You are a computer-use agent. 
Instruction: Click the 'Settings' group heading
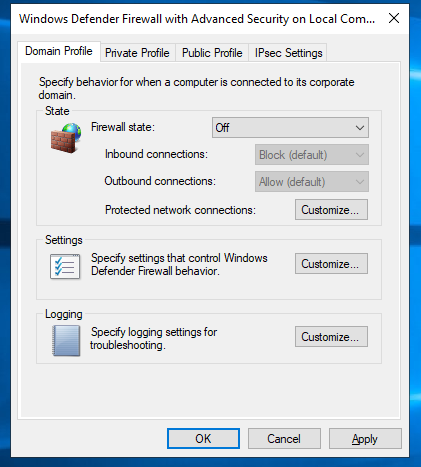64,240
